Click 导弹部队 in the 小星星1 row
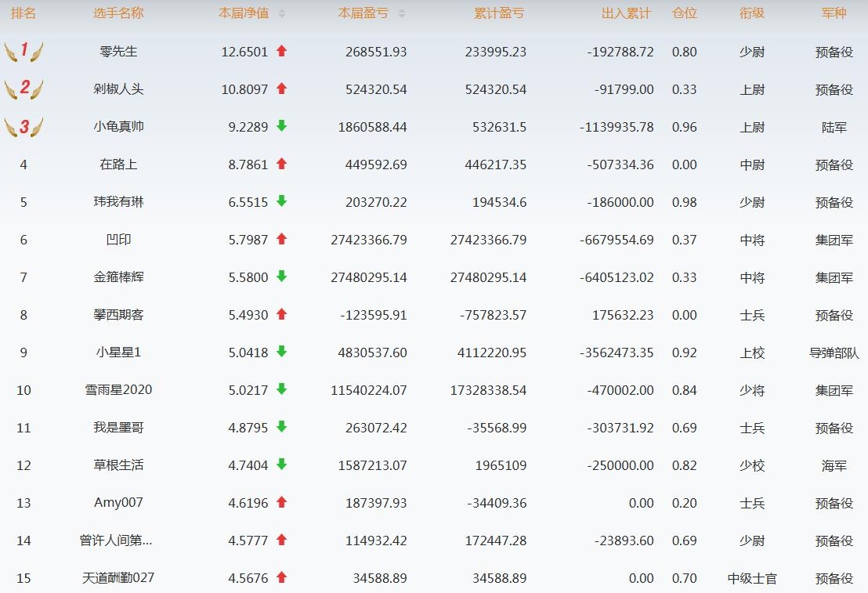 click(x=834, y=353)
